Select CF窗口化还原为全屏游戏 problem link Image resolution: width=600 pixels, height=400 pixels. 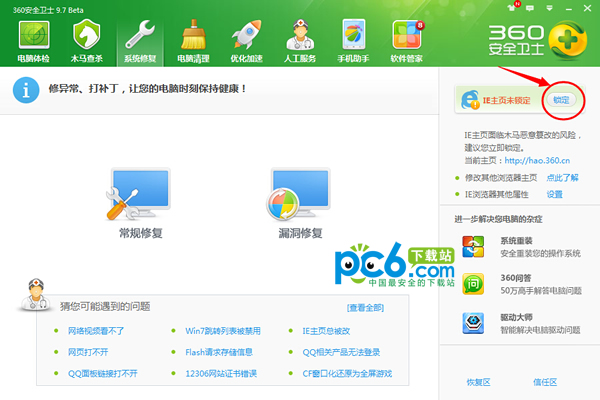click(x=347, y=374)
